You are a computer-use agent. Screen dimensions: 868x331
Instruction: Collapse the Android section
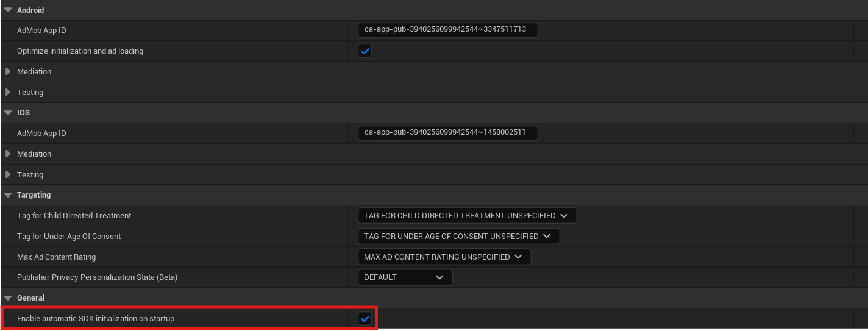pos(8,10)
